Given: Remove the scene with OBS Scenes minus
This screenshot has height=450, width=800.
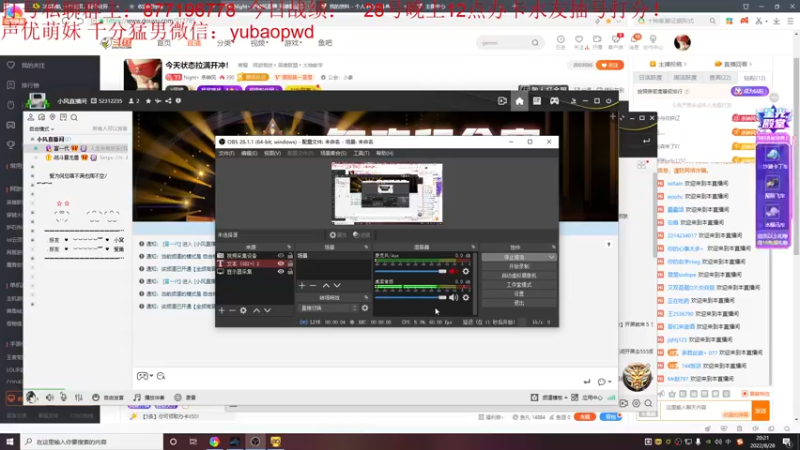Looking at the screenshot, I should tap(313, 286).
